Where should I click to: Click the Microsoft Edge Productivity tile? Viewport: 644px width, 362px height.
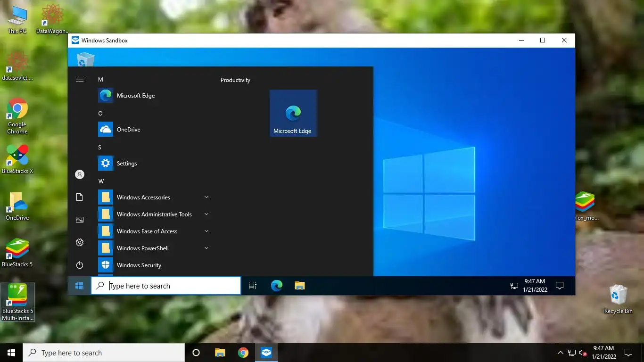click(293, 113)
